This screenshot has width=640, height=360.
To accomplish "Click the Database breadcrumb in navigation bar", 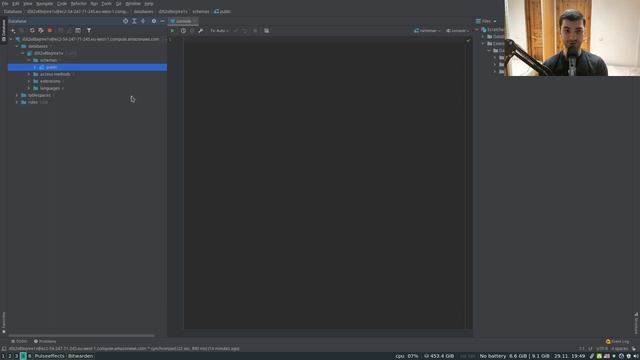I will (x=13, y=11).
